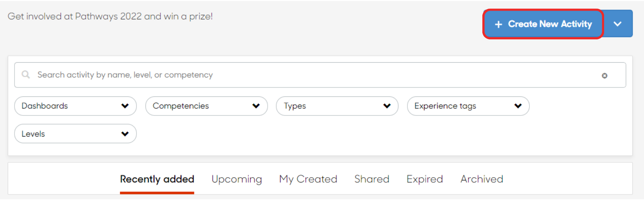Click the Pathways 2022 announcement text
This screenshot has height=201, width=644.
[x=110, y=16]
